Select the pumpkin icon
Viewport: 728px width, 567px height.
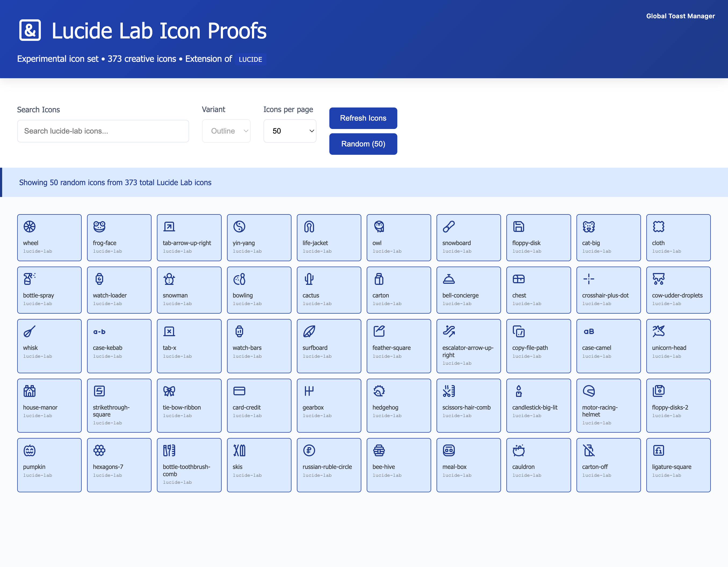click(x=29, y=450)
